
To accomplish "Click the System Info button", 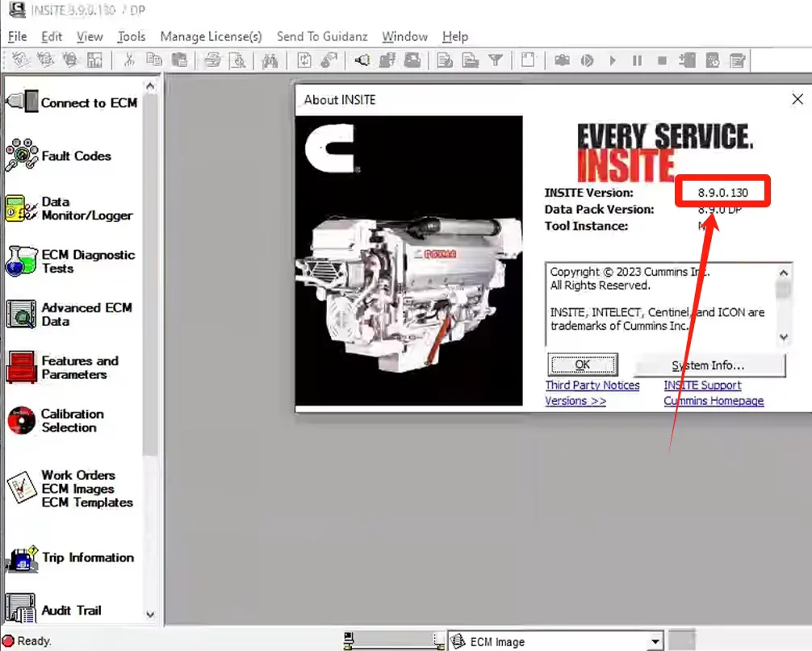I will coord(710,364).
